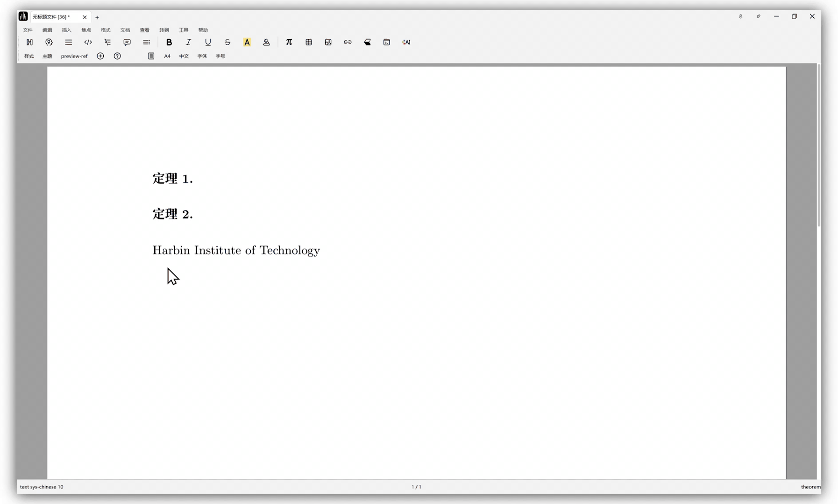Insert a hyperlink via link icon

348,42
